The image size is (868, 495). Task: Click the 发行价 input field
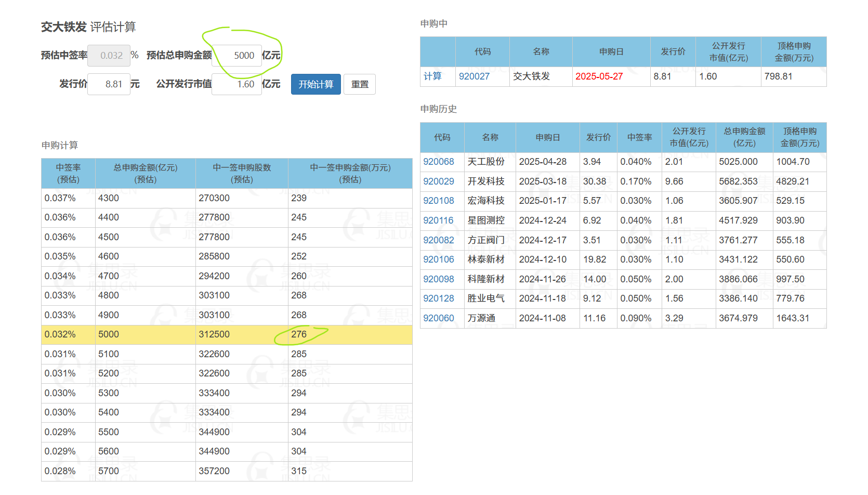coord(109,84)
